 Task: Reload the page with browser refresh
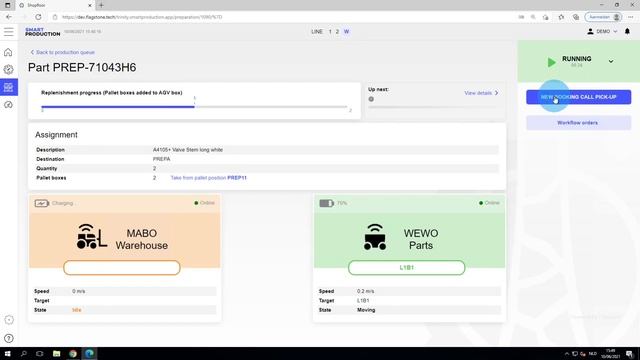pos(38,17)
